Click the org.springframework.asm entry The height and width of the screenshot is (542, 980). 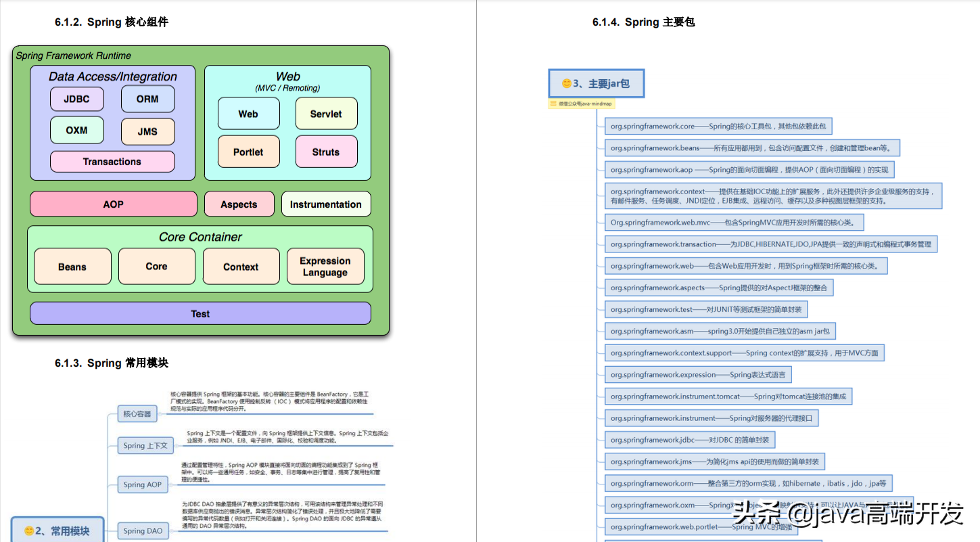coord(720,331)
